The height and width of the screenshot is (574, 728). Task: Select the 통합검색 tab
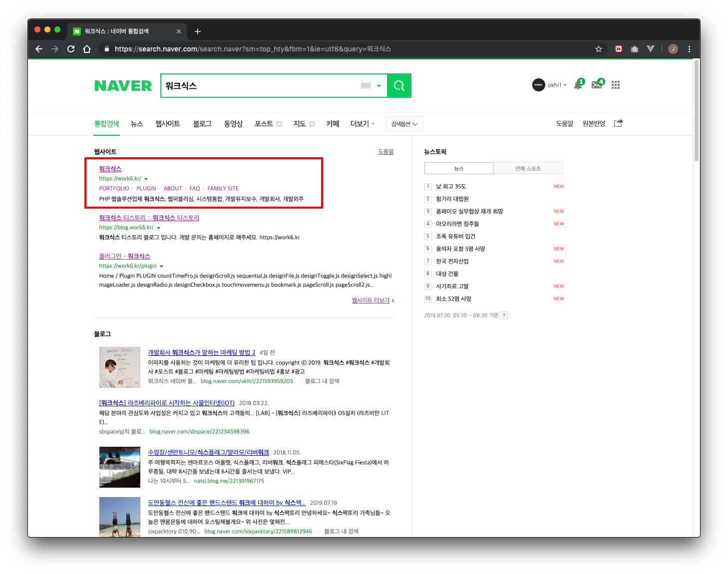click(x=106, y=124)
